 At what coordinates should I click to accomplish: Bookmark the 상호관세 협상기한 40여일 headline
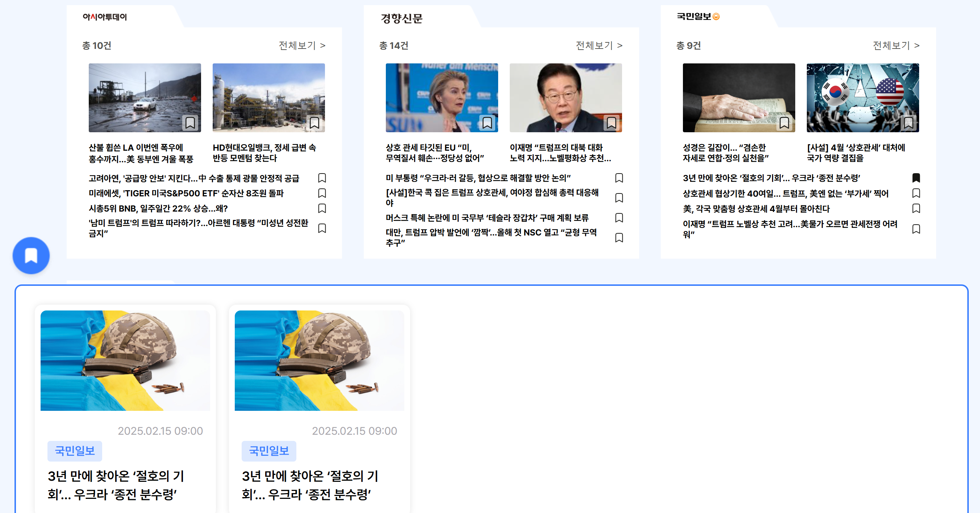(x=916, y=193)
